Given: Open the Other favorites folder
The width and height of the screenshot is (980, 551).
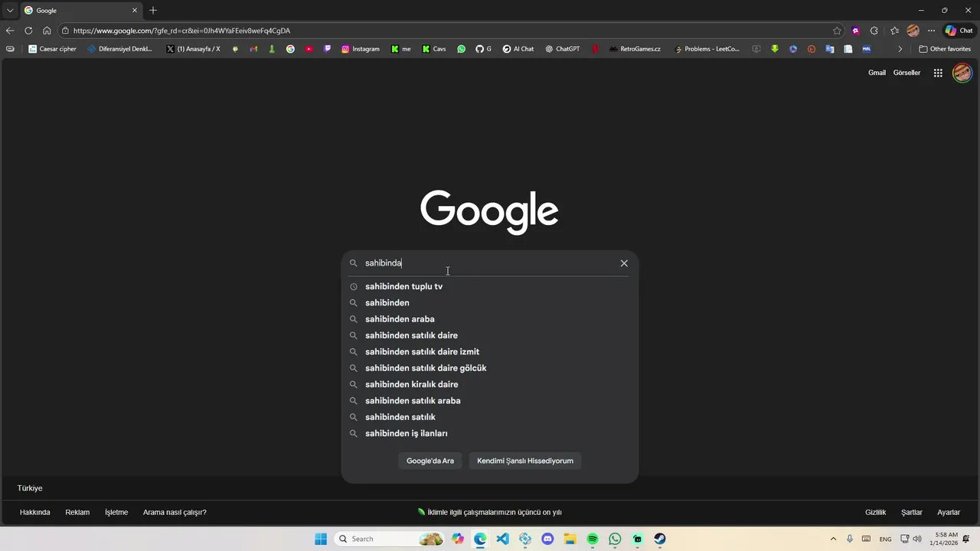Looking at the screenshot, I should [945, 49].
